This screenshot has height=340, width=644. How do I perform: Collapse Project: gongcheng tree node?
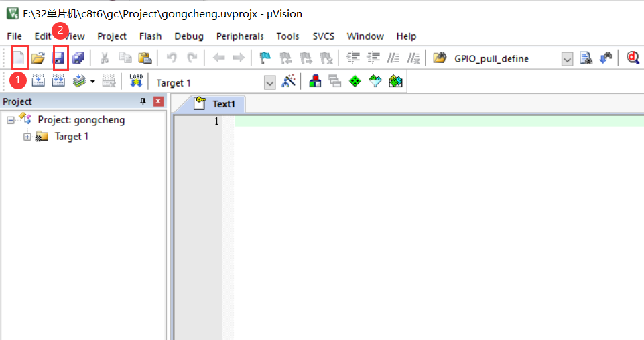(11, 121)
